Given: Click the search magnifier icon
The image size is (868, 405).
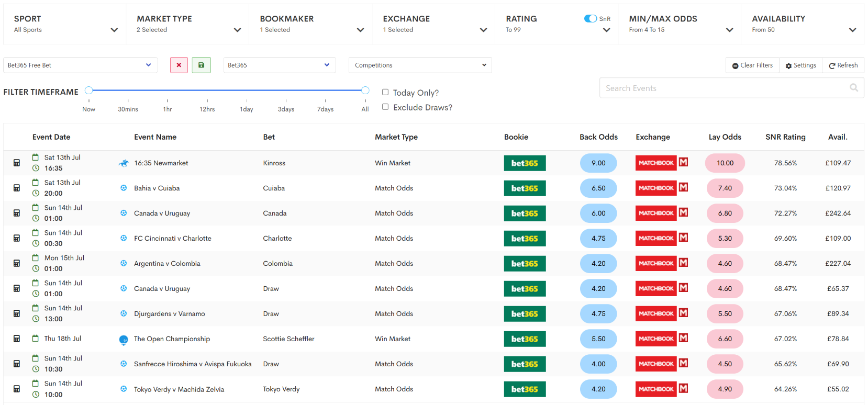Looking at the screenshot, I should 854,88.
